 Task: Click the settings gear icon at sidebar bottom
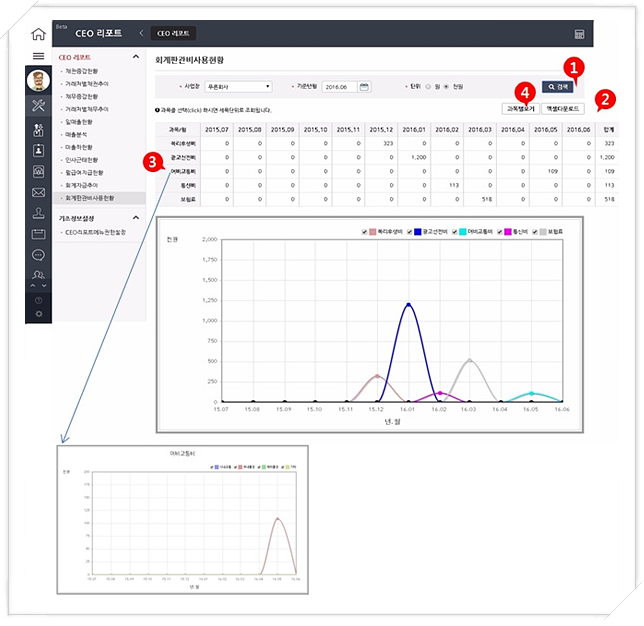38,313
